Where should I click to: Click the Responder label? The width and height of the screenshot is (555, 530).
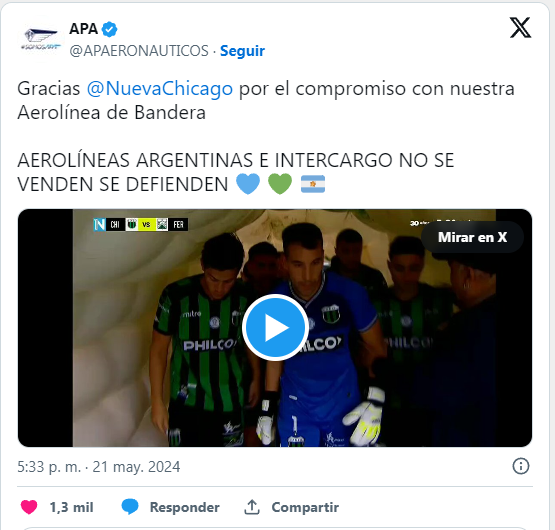point(184,507)
